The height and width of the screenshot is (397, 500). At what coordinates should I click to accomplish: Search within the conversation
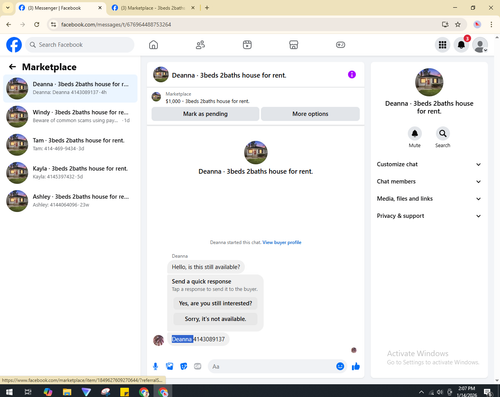443,134
